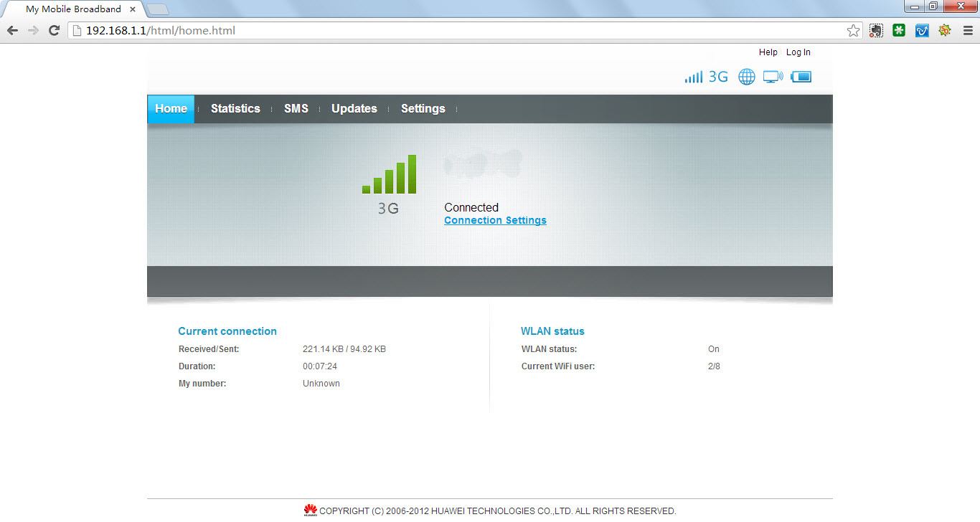Click the green asterisk extension icon
Viewport: 980px width, 522px height.
tap(899, 31)
